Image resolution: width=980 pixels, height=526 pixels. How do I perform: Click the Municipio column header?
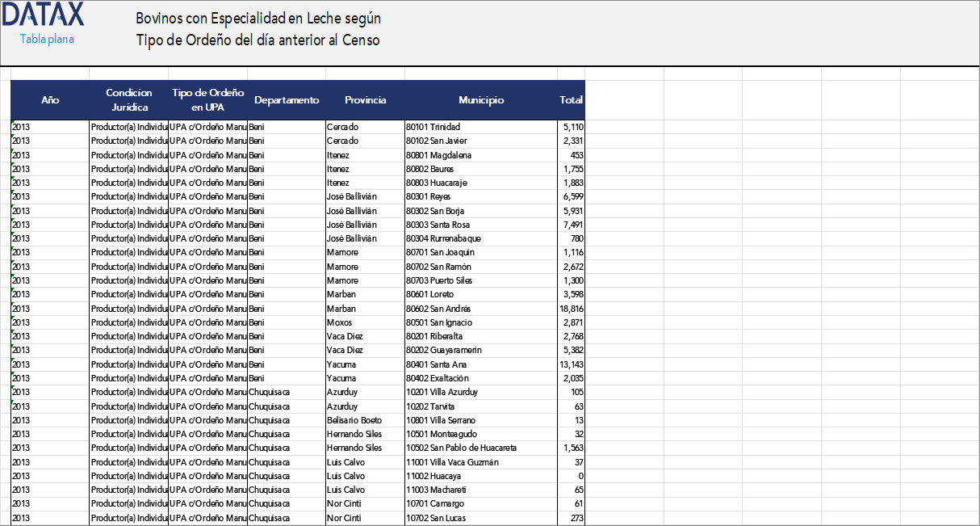pyautogui.click(x=481, y=100)
